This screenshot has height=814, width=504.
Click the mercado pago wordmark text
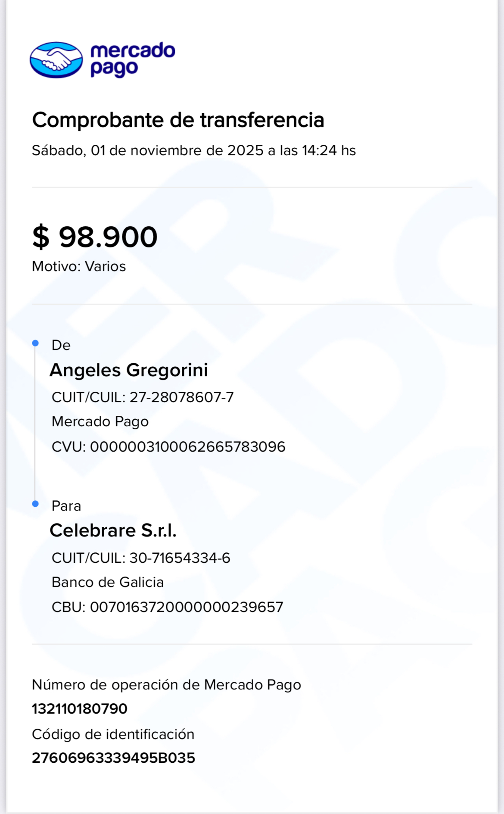point(132,59)
